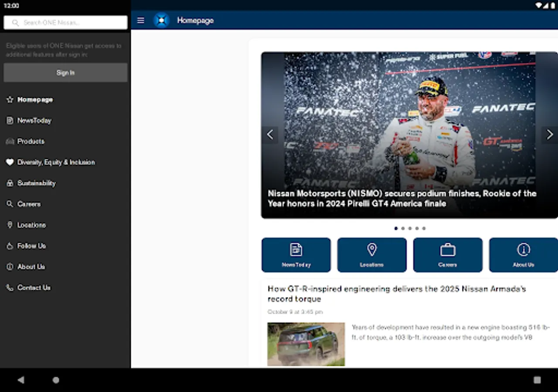558x392 pixels.
Task: Show previous carousel slide arrow
Action: tap(270, 135)
